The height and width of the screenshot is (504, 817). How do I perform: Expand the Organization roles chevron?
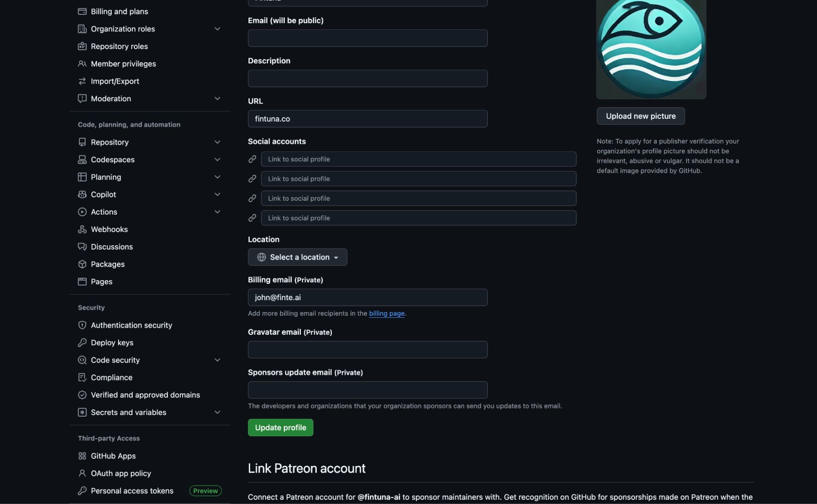217,29
